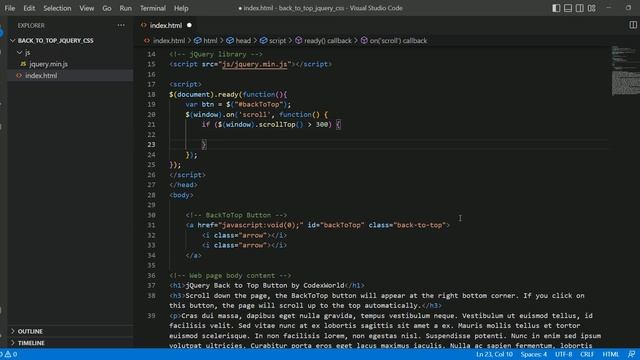Open the File menu
The height and width of the screenshot is (360, 640).
point(10,8)
